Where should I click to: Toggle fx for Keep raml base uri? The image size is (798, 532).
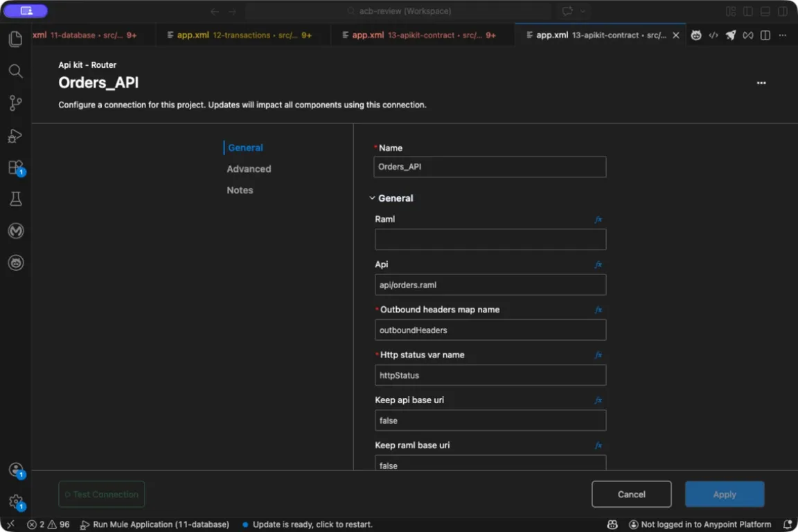tap(598, 445)
